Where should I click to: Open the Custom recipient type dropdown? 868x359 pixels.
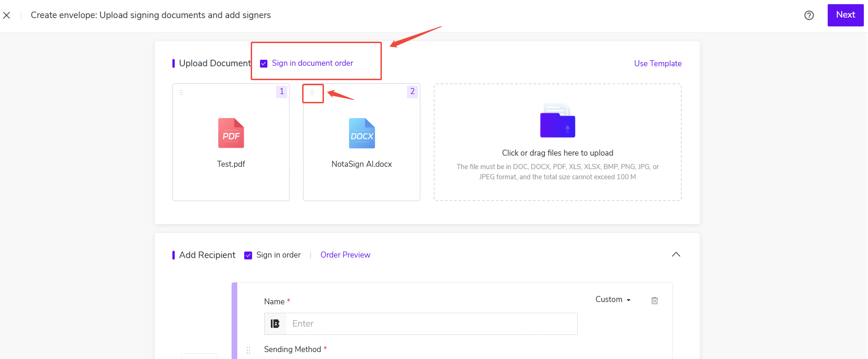coord(613,300)
